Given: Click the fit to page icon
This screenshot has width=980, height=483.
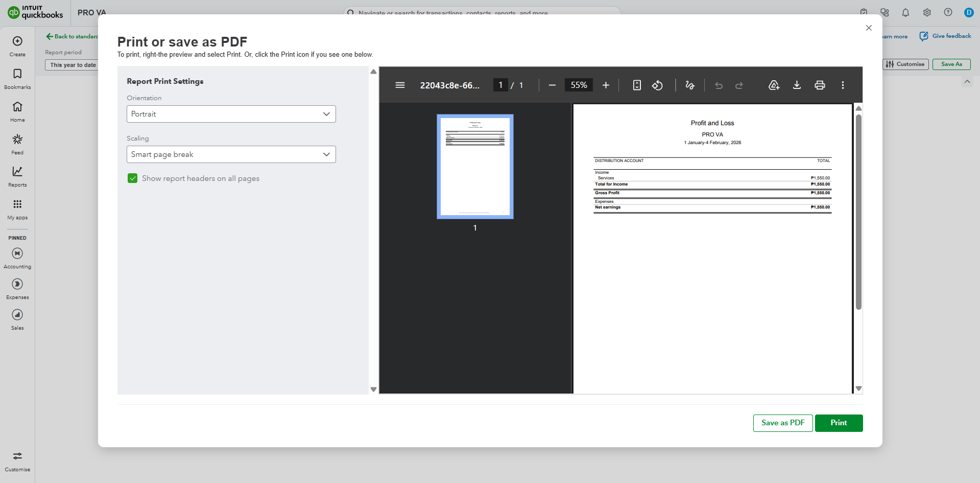Looking at the screenshot, I should click(x=637, y=85).
